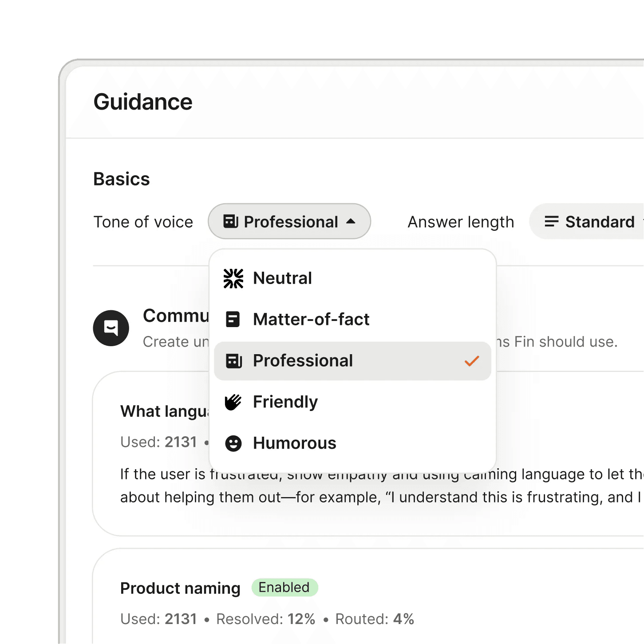Select Neutral from the tone menu
Viewport: 644px width, 644px height.
[282, 278]
